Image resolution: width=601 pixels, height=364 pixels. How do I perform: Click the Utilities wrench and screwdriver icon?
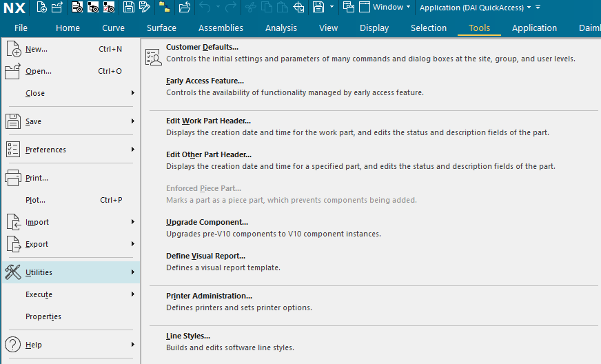(x=13, y=272)
